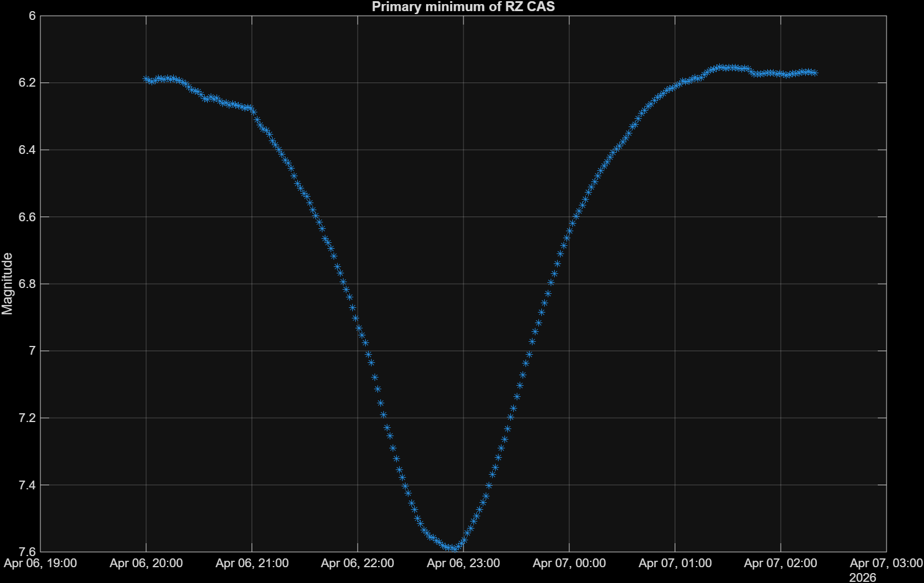Click the "Apr 06, 22:00" tick label
The height and width of the screenshot is (583, 924).
click(x=358, y=563)
